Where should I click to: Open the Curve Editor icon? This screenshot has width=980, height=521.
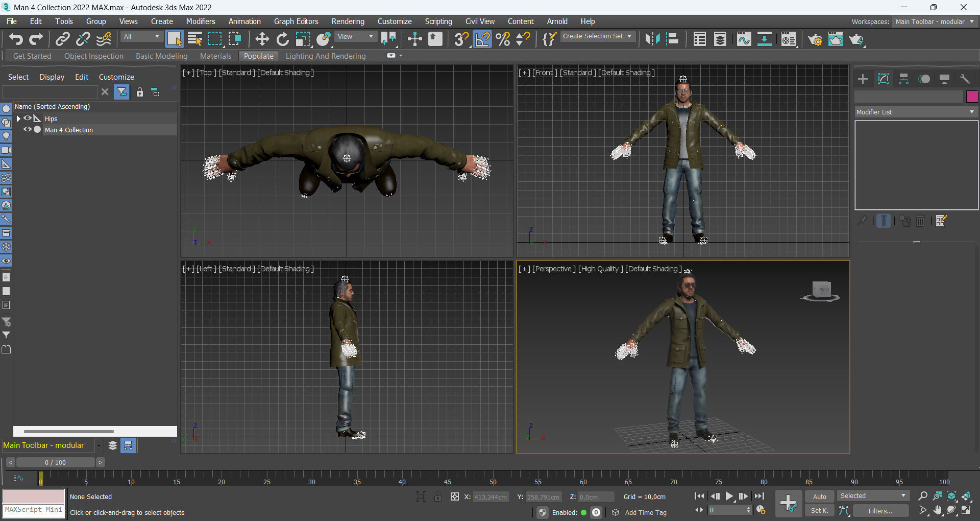pyautogui.click(x=744, y=39)
